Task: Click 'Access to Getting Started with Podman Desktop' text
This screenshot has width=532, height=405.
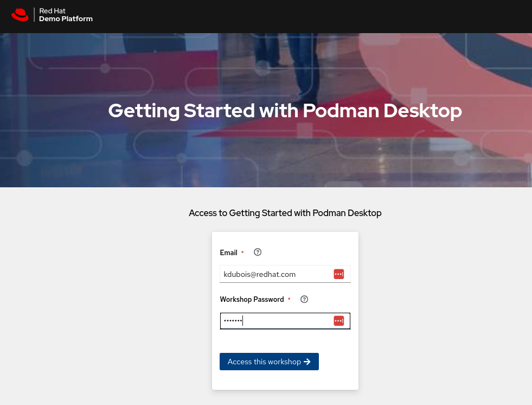Action: pos(285,213)
